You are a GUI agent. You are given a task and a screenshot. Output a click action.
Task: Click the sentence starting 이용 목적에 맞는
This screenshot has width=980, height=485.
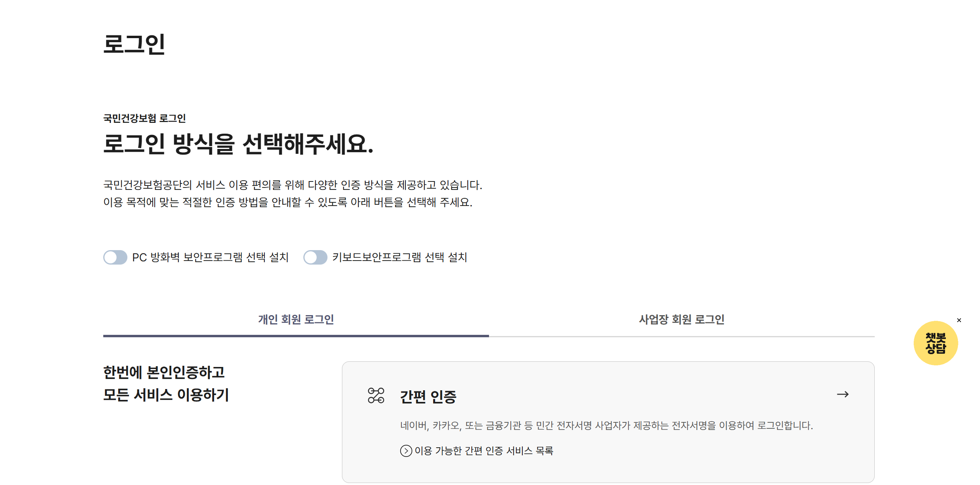(288, 202)
